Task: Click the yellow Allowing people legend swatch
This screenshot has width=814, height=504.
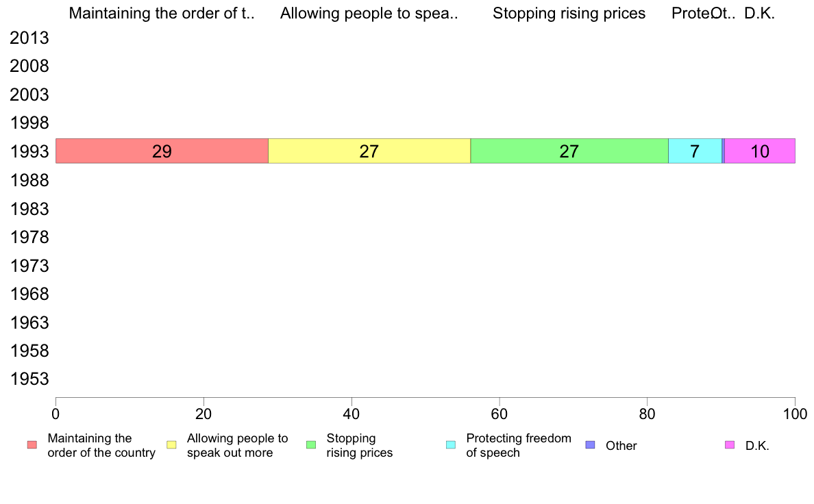Action: 171,445
